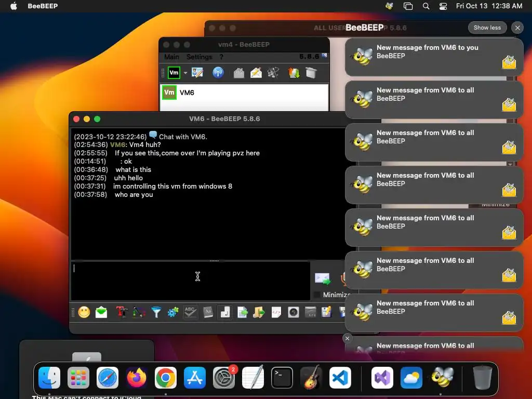The width and height of the screenshot is (532, 399).
Task: Click the gray network icon in vm4 toolbar
Action: (x=273, y=73)
